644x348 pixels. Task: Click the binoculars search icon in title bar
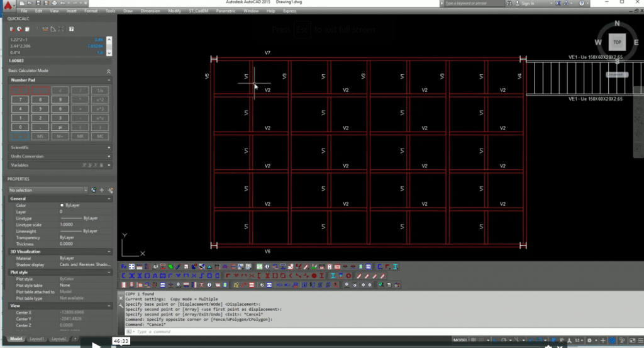click(509, 3)
